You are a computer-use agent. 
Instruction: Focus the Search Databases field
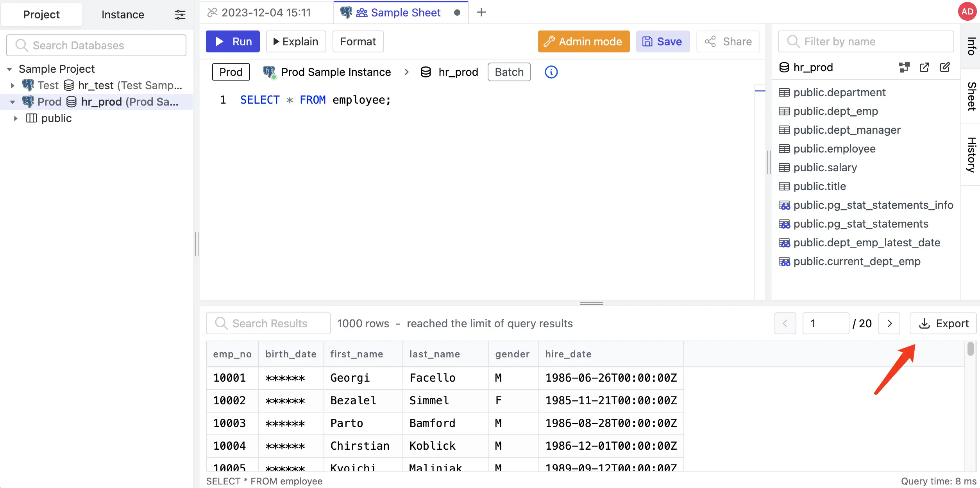pos(96,45)
